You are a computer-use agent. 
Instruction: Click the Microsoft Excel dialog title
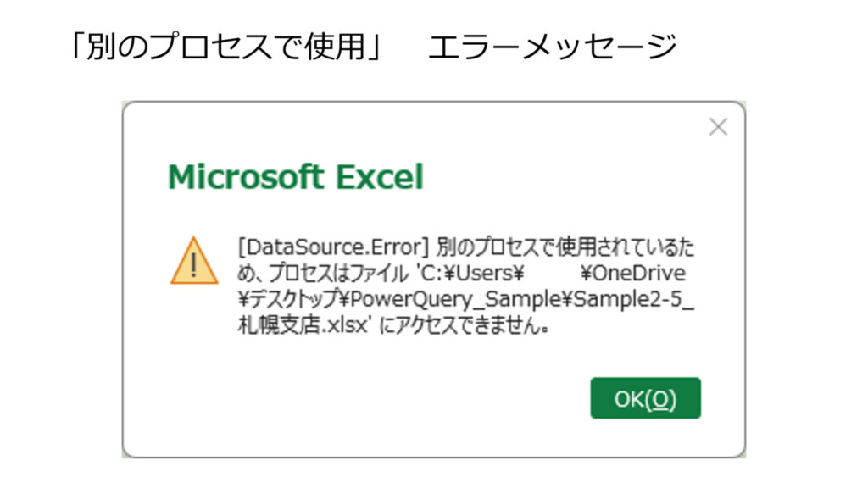(x=295, y=177)
